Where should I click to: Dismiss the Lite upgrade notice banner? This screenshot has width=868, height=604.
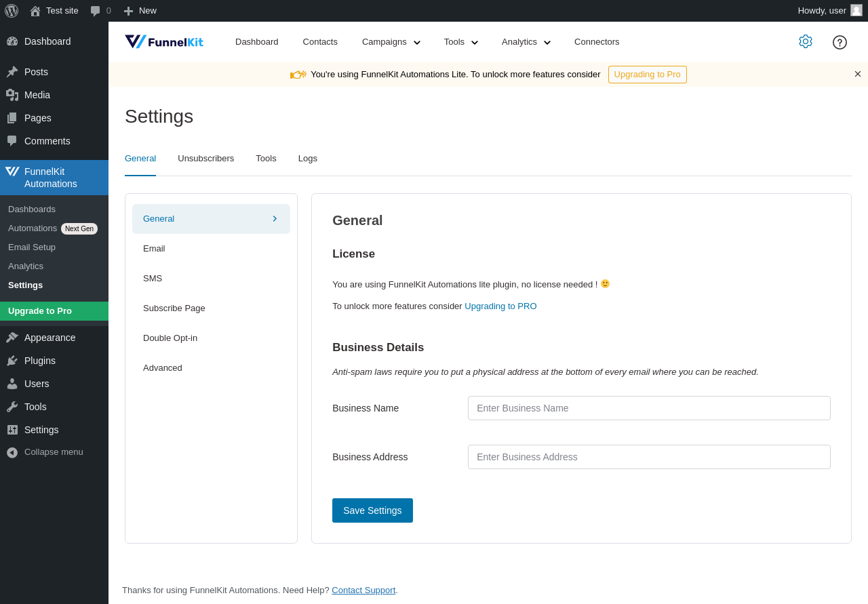point(858,74)
